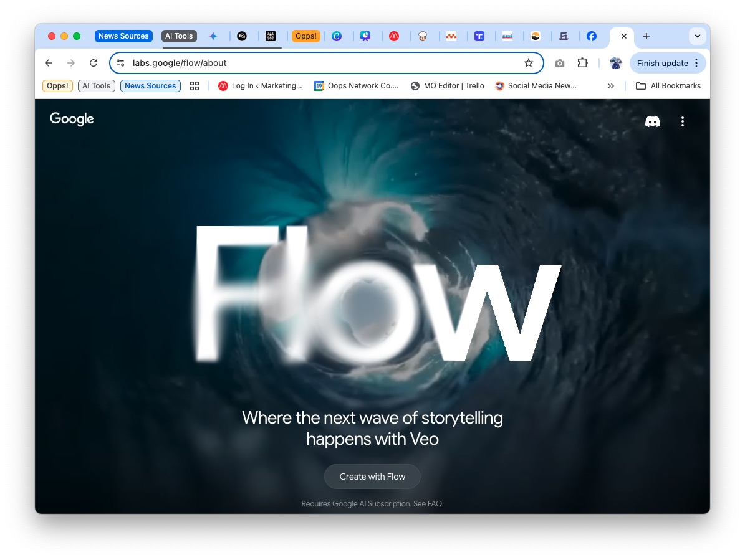Expand the tab search dropdown
745x560 pixels.
(697, 36)
